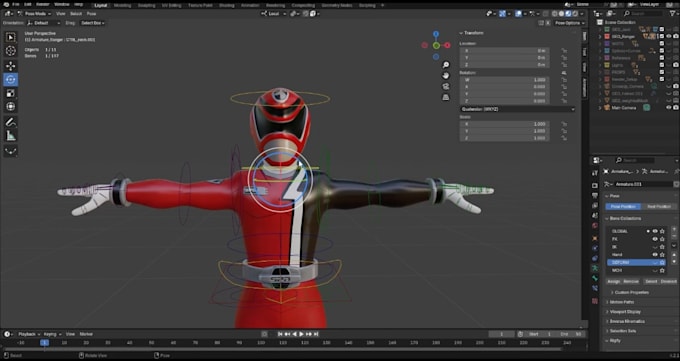
Task: Open the Output properties tab icon
Action: (595, 196)
